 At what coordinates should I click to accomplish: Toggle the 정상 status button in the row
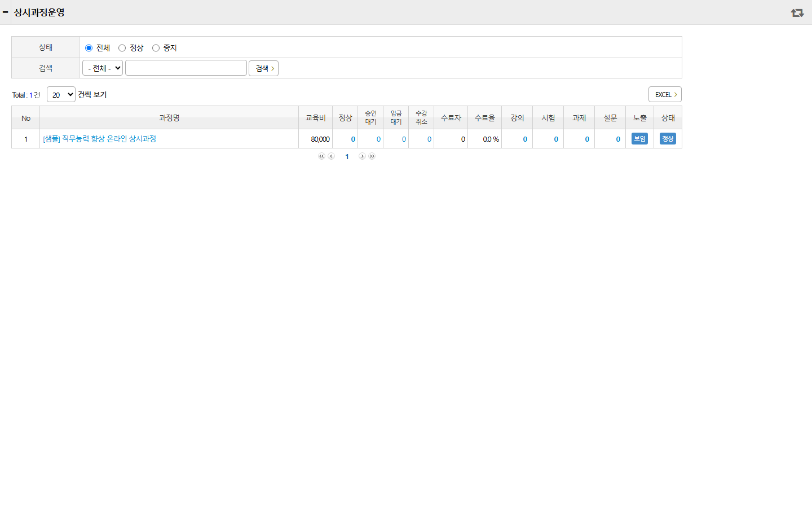click(668, 139)
